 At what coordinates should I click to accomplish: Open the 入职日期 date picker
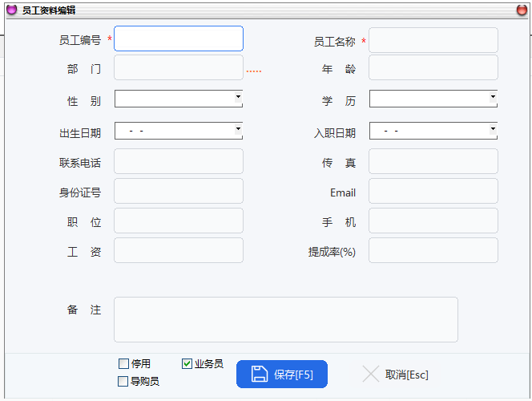493,129
